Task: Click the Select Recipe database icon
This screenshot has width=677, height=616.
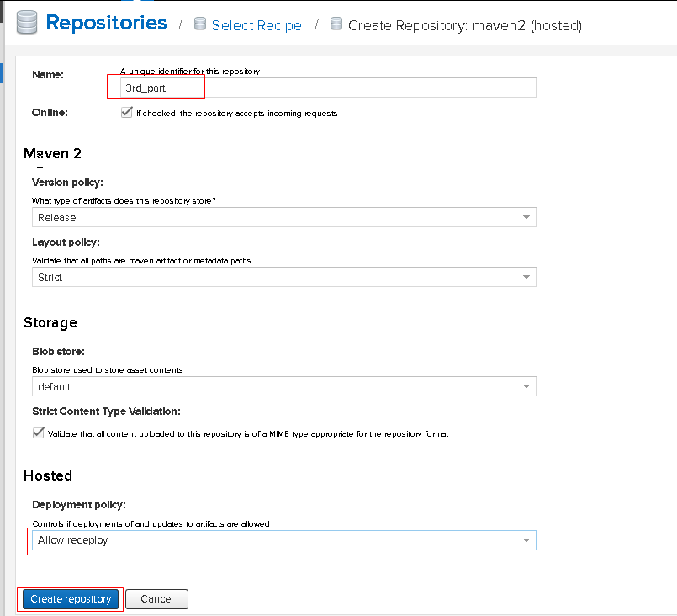Action: tap(200, 24)
